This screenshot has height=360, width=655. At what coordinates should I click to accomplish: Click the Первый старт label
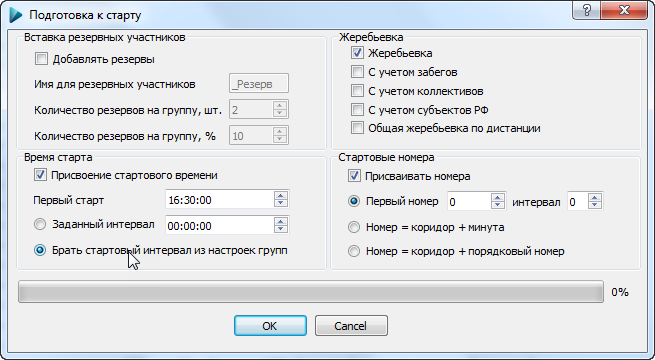pos(69,200)
